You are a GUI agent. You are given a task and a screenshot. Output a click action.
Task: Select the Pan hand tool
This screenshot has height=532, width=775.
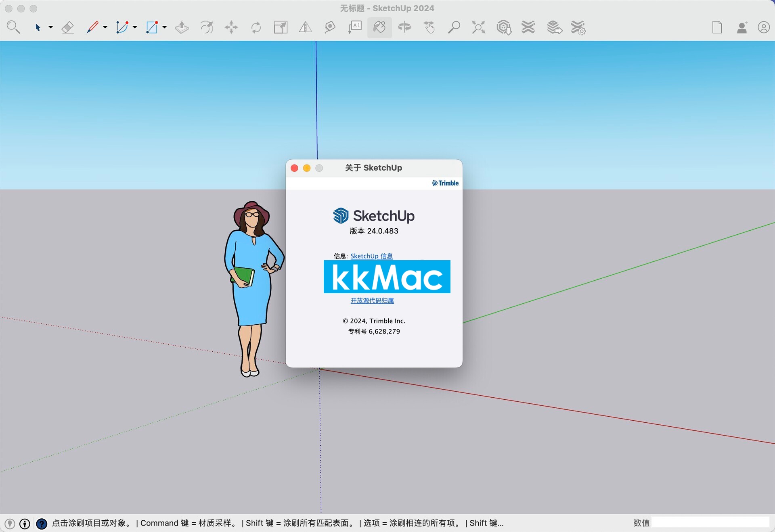coord(429,27)
